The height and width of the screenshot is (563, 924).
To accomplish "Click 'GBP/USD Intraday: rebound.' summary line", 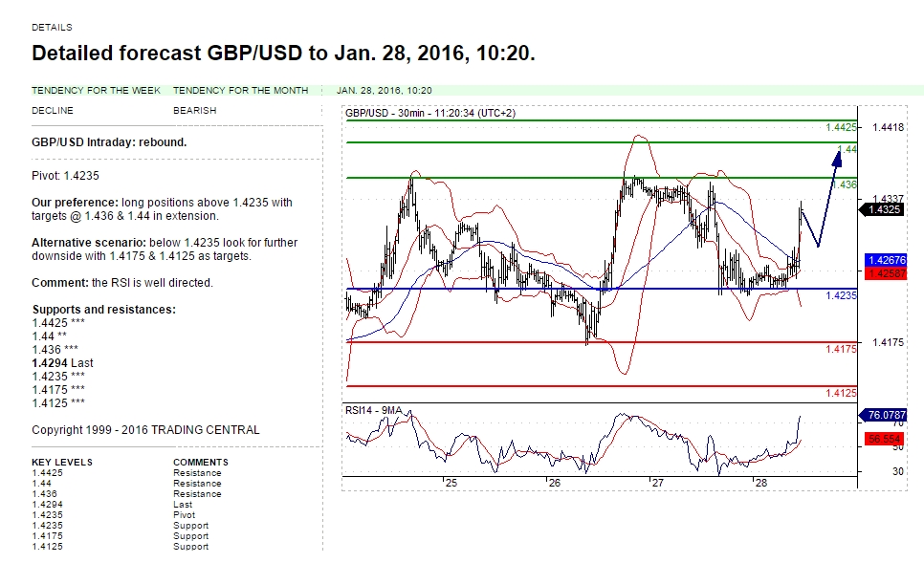I will point(109,142).
